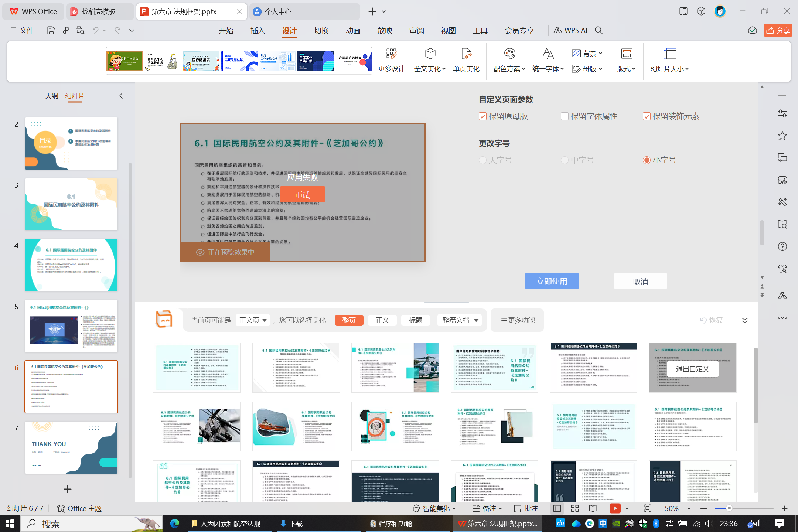This screenshot has width=798, height=532.
Task: Click the settings sliders icon in the right sidebar
Action: coord(782,113)
